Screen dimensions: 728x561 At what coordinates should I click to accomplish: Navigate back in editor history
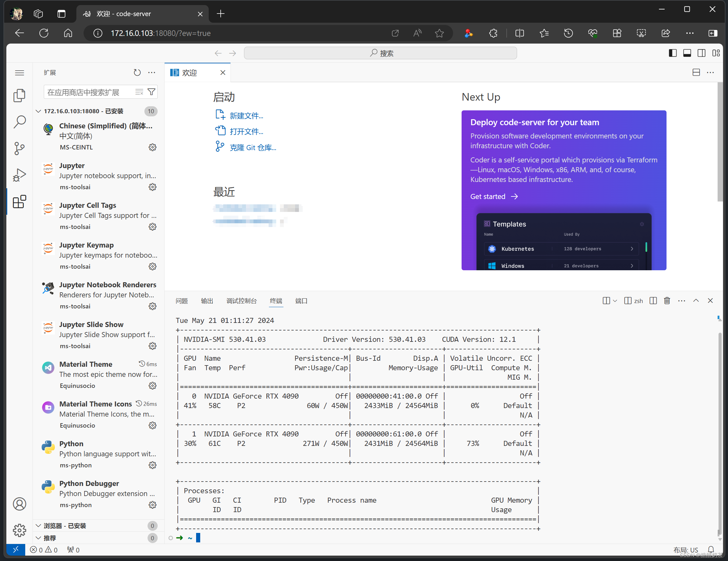[218, 53]
